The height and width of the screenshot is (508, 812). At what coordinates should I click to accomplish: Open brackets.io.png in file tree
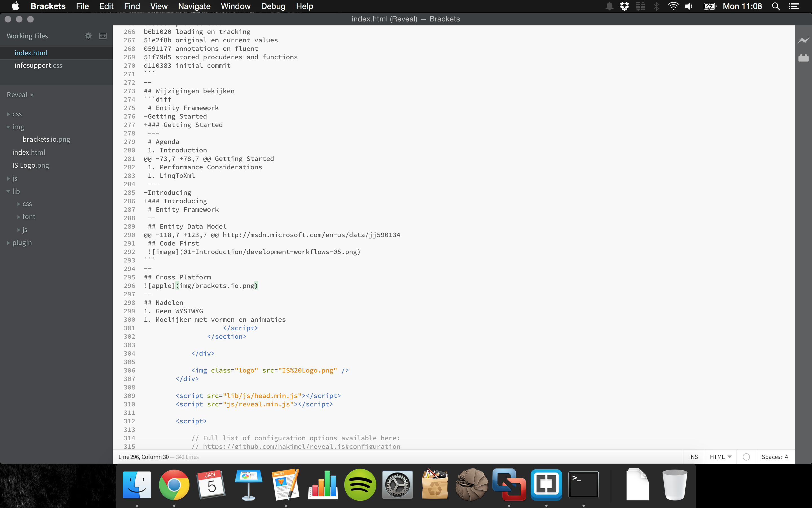coord(46,139)
